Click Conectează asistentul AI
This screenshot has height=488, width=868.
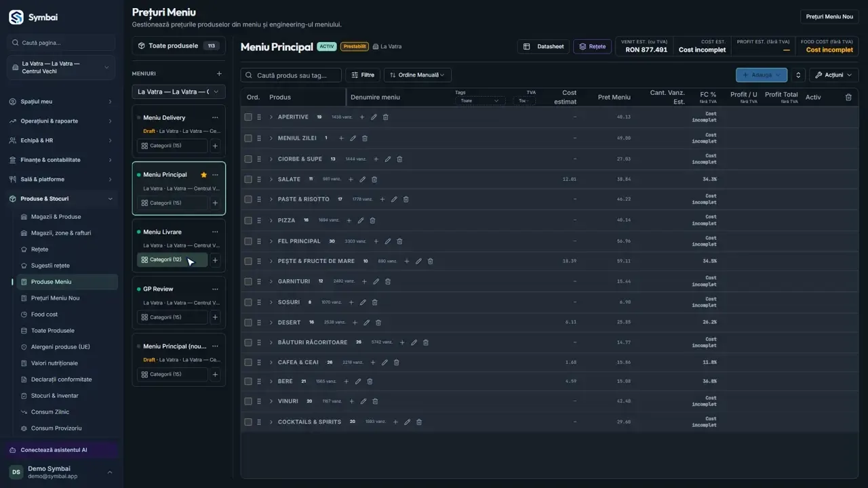pos(62,450)
